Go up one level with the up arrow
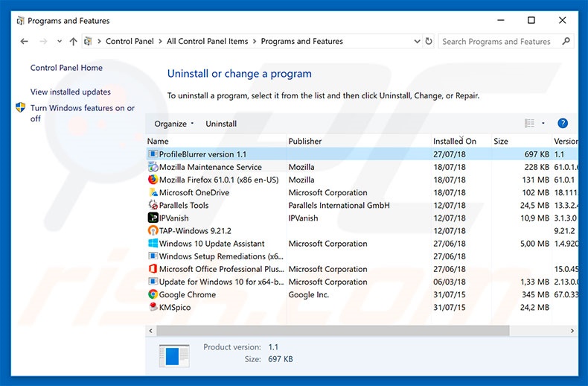588x386 pixels. pyautogui.click(x=73, y=42)
